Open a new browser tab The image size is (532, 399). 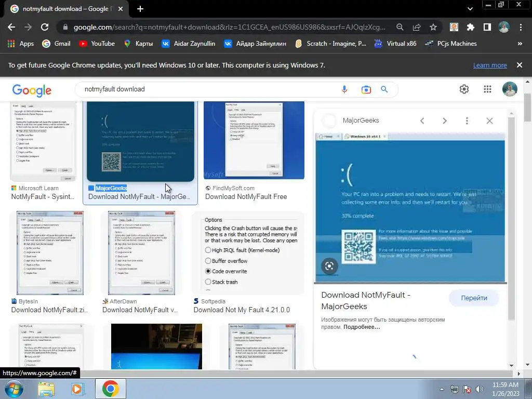click(x=140, y=9)
